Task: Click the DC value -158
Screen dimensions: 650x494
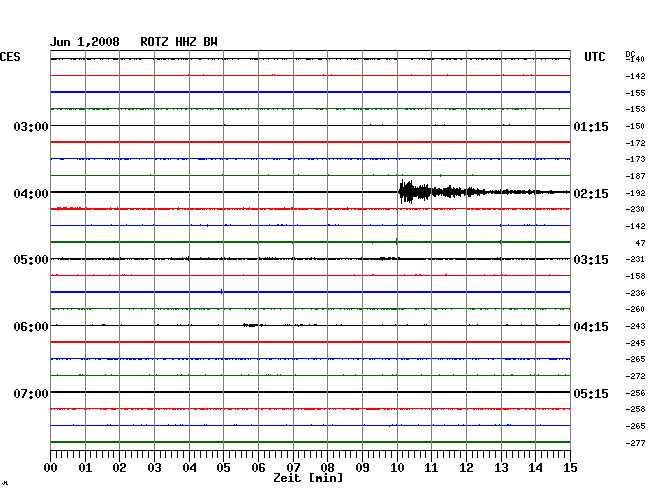Action: [635, 276]
